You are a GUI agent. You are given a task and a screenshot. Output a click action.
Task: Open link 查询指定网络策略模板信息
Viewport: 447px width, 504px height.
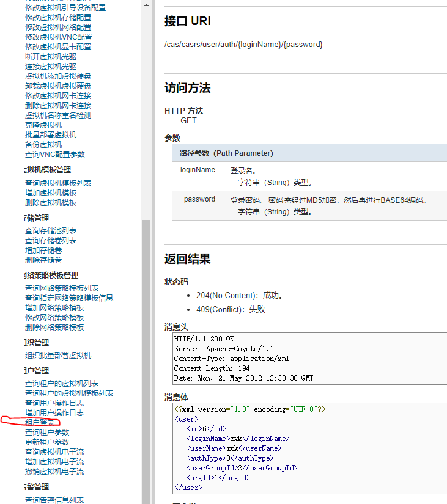pos(69,298)
